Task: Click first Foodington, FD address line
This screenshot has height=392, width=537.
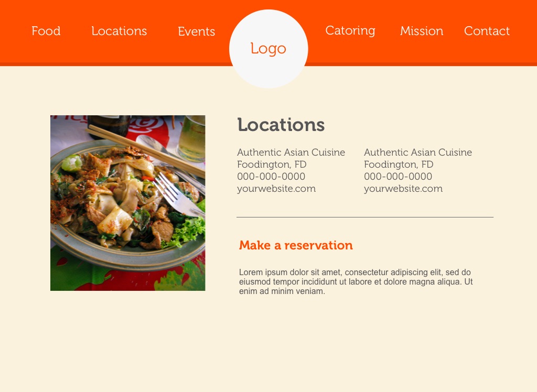Action: pyautogui.click(x=272, y=165)
